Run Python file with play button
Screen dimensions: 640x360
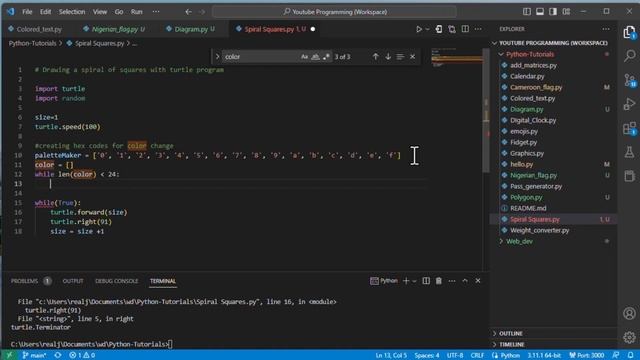(419, 29)
